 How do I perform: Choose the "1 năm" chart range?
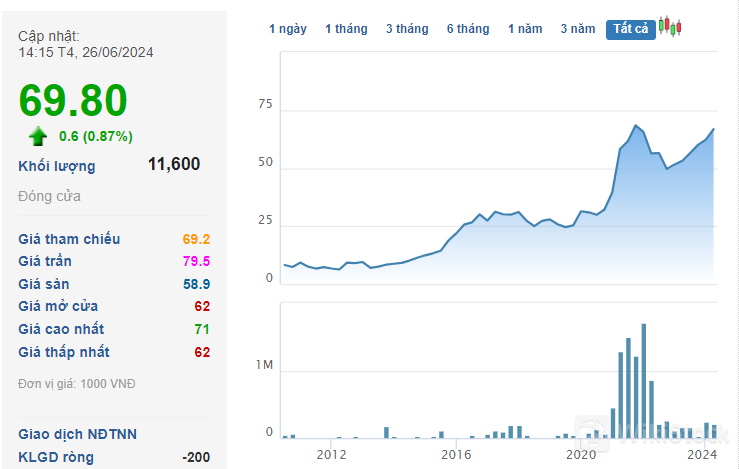(x=525, y=29)
